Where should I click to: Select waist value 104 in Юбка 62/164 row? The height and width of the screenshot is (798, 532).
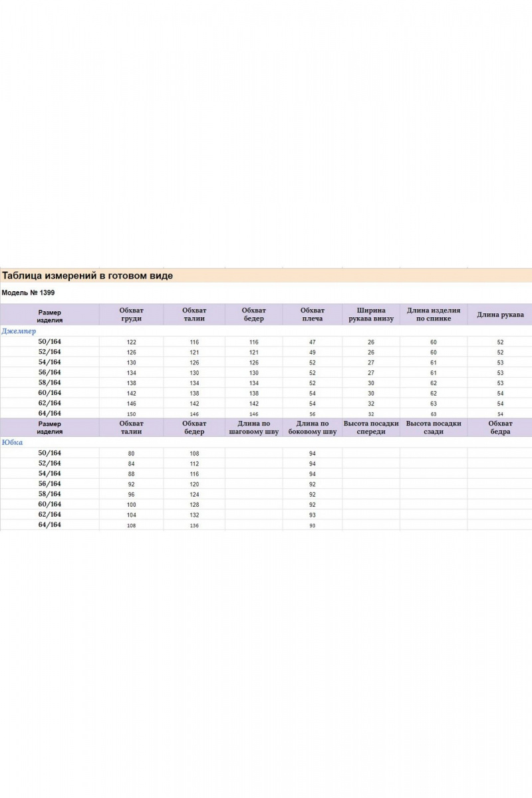point(131,515)
